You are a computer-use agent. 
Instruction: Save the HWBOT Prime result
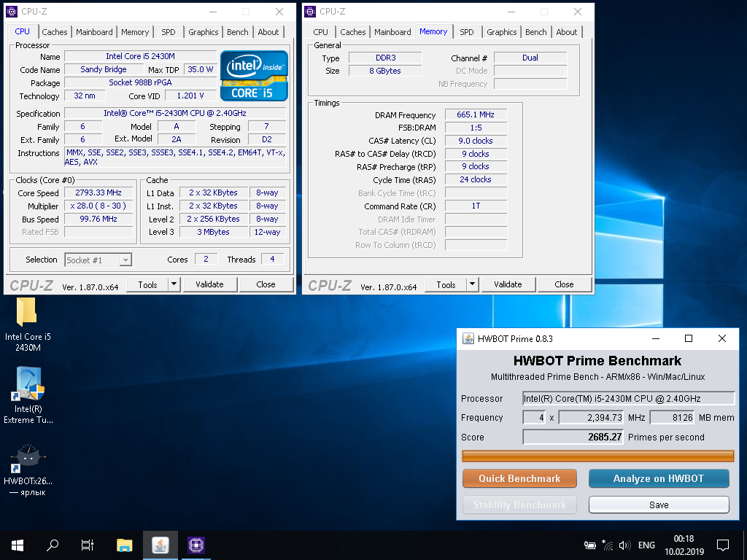click(659, 505)
